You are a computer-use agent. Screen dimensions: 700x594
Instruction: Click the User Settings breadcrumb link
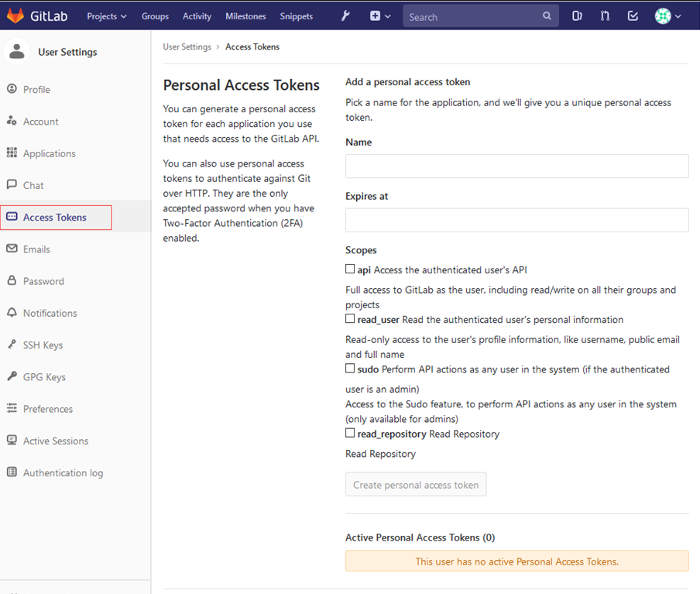187,47
